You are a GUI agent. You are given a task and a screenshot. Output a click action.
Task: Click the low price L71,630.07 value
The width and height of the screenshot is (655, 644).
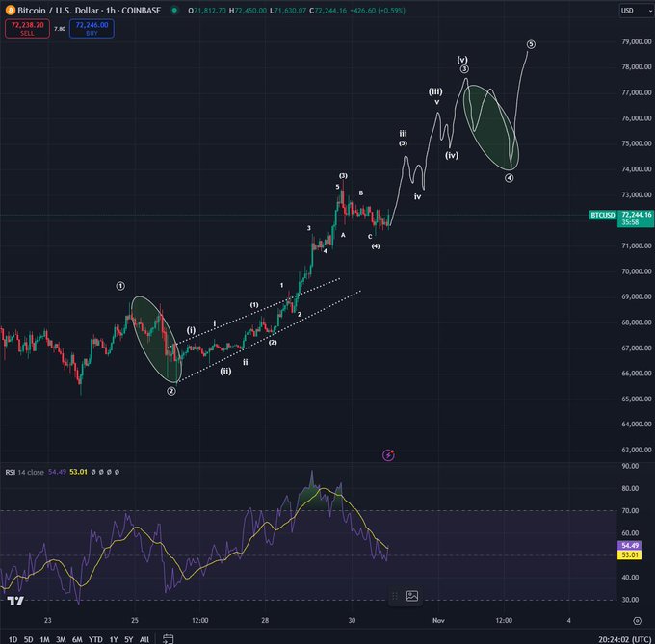(x=288, y=11)
